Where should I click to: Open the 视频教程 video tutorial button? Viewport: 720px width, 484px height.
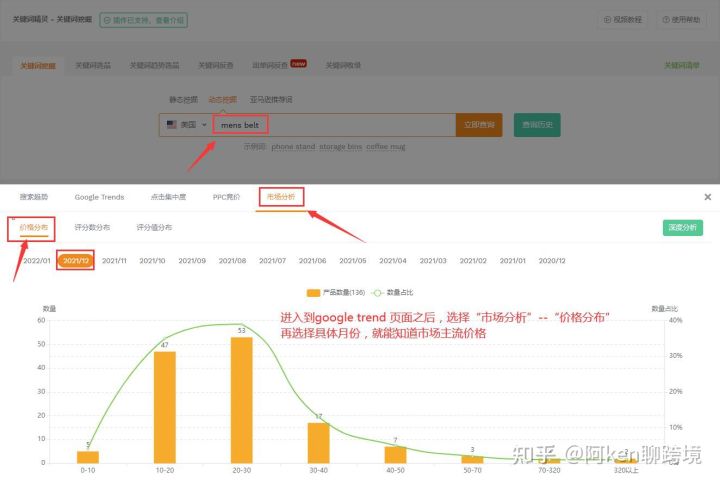[x=623, y=20]
